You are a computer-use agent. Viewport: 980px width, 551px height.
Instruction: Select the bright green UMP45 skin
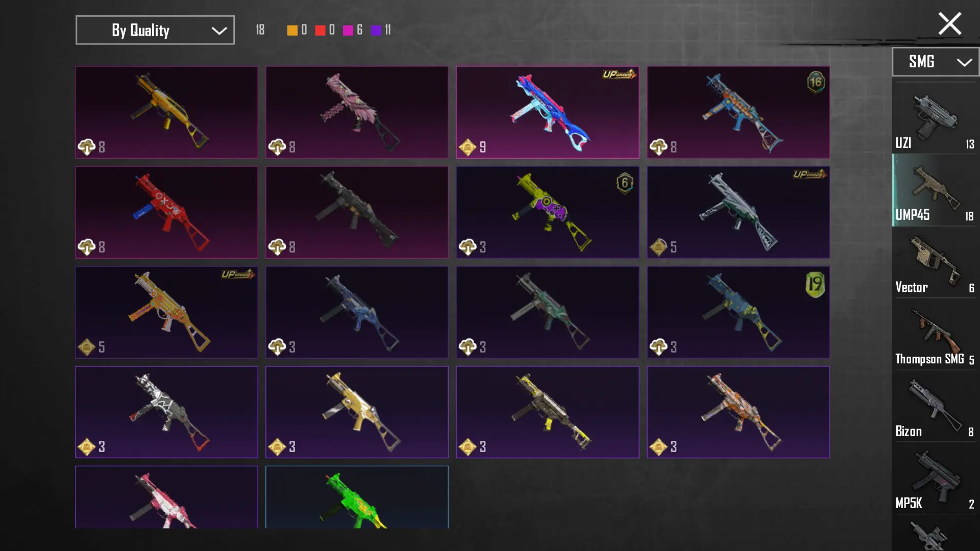pos(357,497)
